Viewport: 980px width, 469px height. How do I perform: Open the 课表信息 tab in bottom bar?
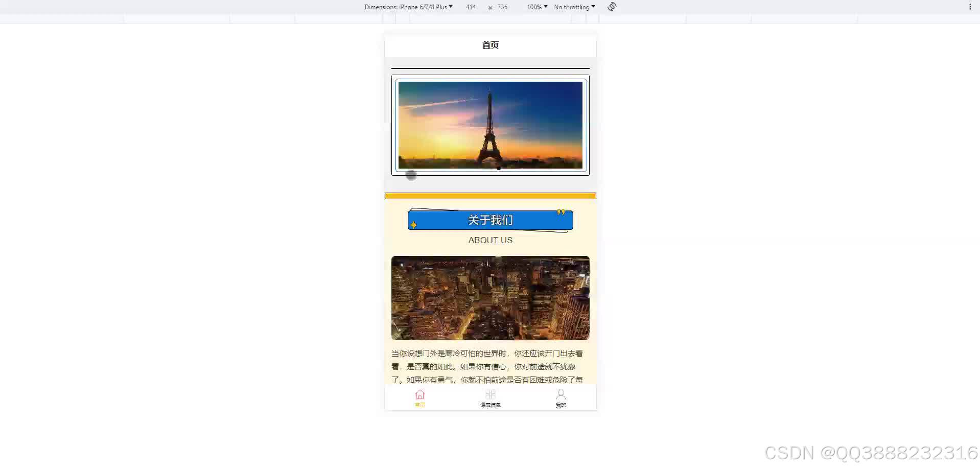(x=491, y=398)
